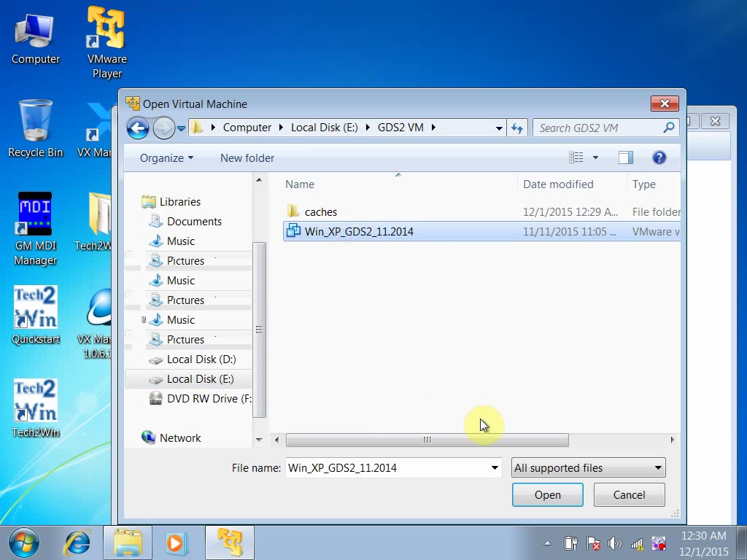Navigate to Computer in the breadcrumb
Image resolution: width=747 pixels, height=560 pixels.
[247, 128]
